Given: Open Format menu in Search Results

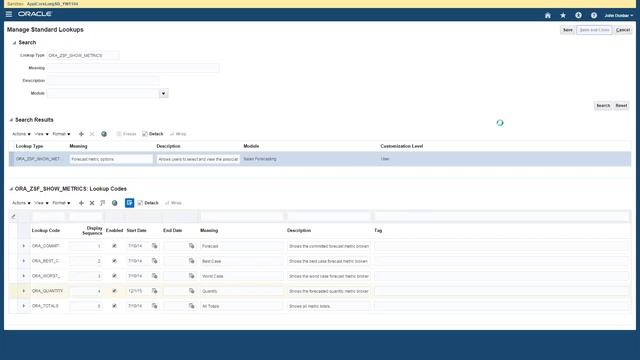Looking at the screenshot, I should tap(61, 134).
